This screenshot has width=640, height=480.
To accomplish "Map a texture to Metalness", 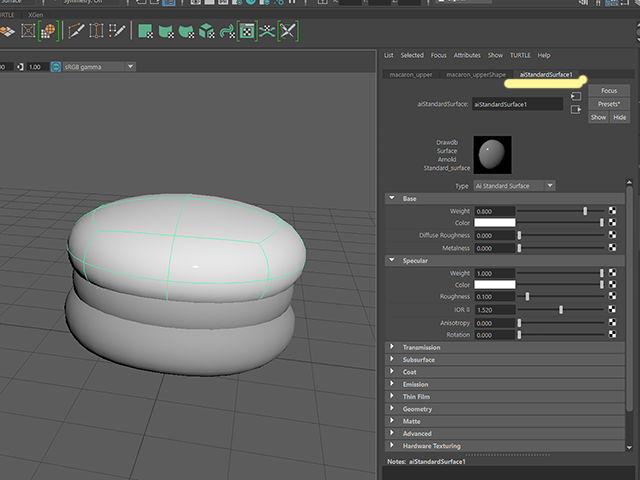I will click(612, 247).
